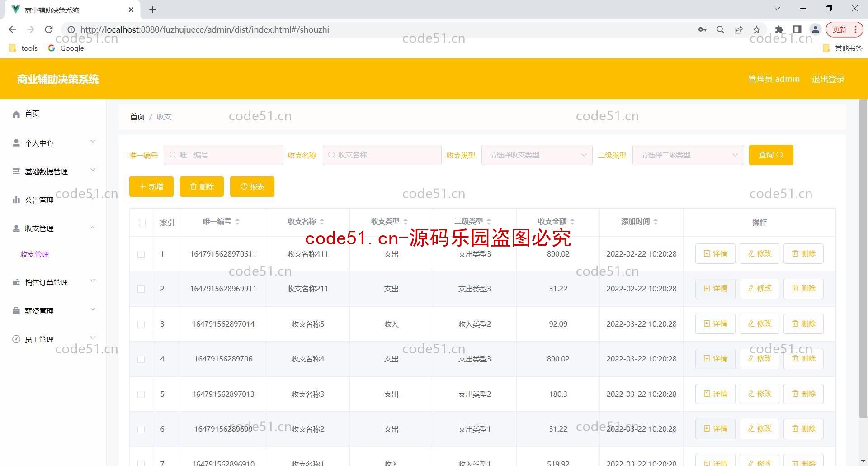868x466 pixels.
Task: Expand the 个人中心 menu chevron
Action: [x=93, y=142]
